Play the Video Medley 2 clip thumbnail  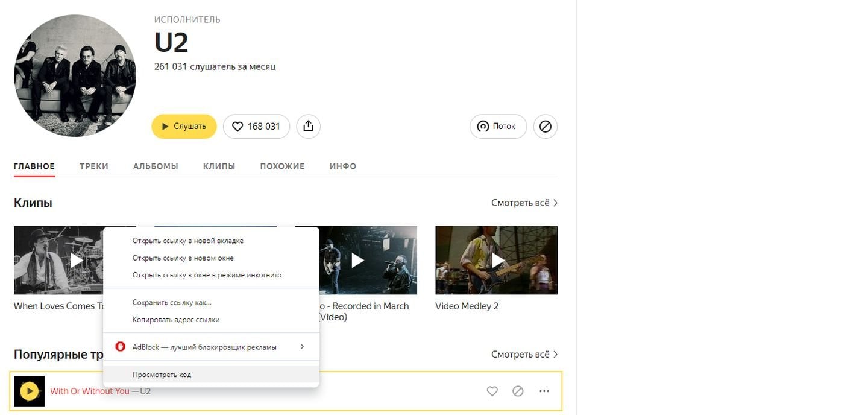(x=497, y=261)
